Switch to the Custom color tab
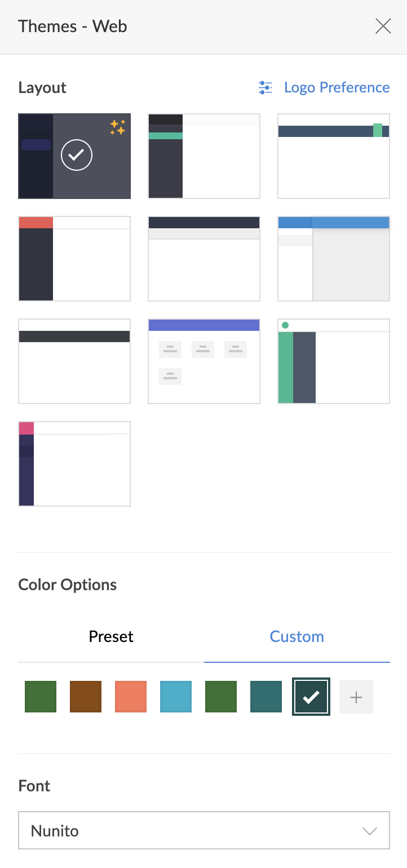 point(297,637)
